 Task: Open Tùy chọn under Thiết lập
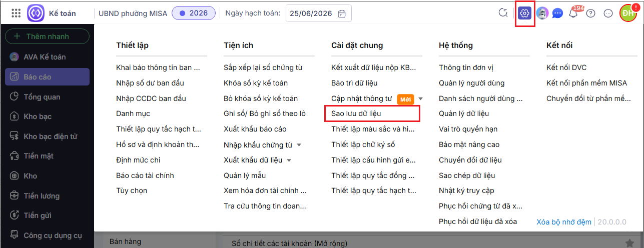(132, 190)
